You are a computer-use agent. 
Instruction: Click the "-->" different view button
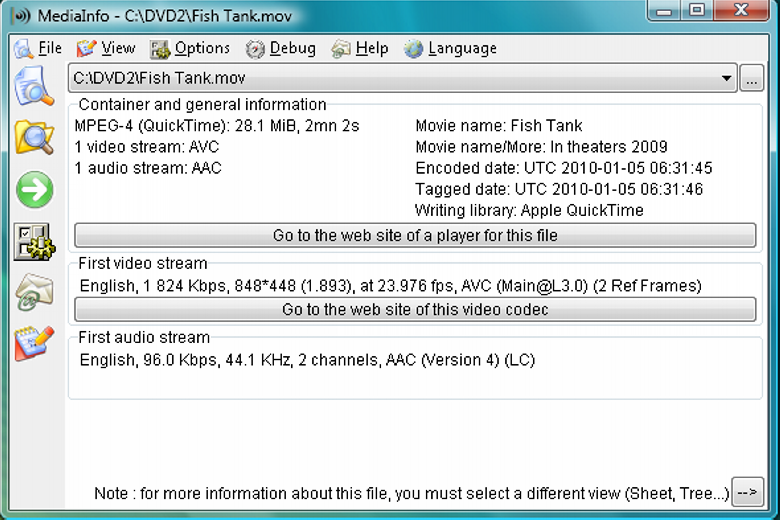pyautogui.click(x=748, y=492)
